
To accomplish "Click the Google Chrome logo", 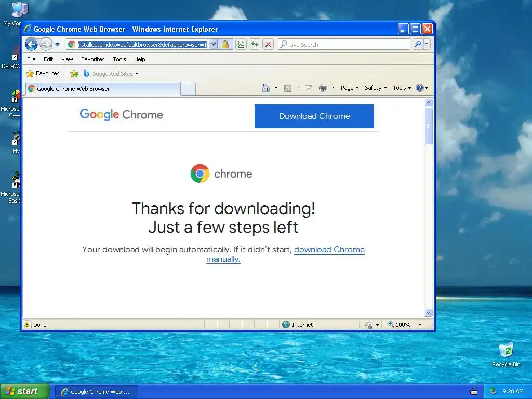I will 121,115.
